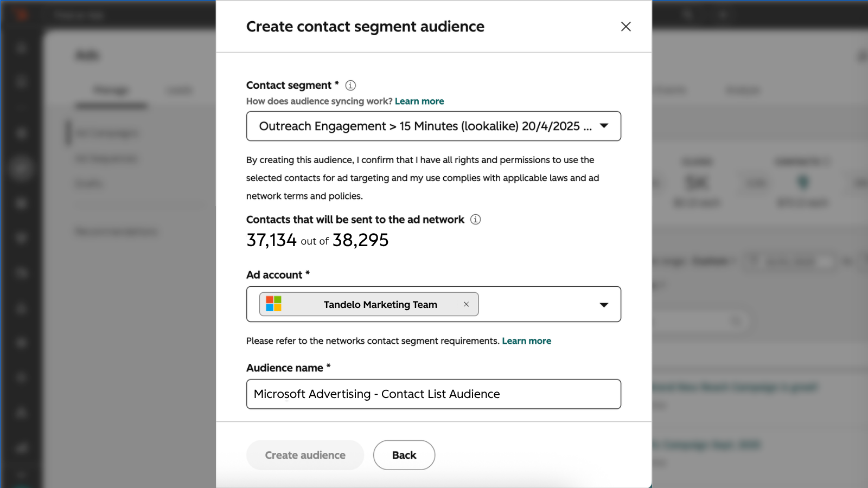Screen dimensions: 868x488
Task: Click Microsoft logo in ad account chip
Action: 273,304
